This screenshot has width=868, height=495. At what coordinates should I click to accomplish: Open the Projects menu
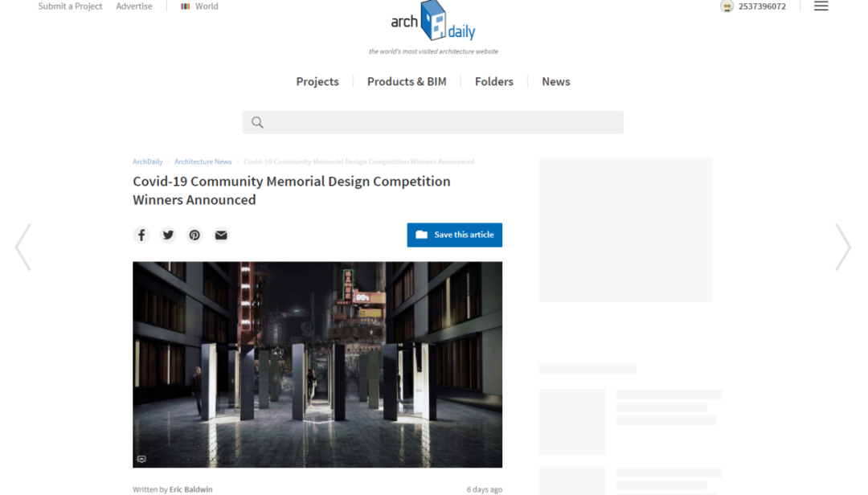(x=317, y=81)
